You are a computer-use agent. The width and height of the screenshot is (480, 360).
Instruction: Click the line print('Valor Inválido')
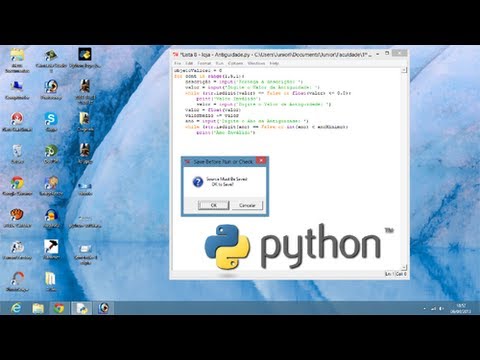point(227,99)
